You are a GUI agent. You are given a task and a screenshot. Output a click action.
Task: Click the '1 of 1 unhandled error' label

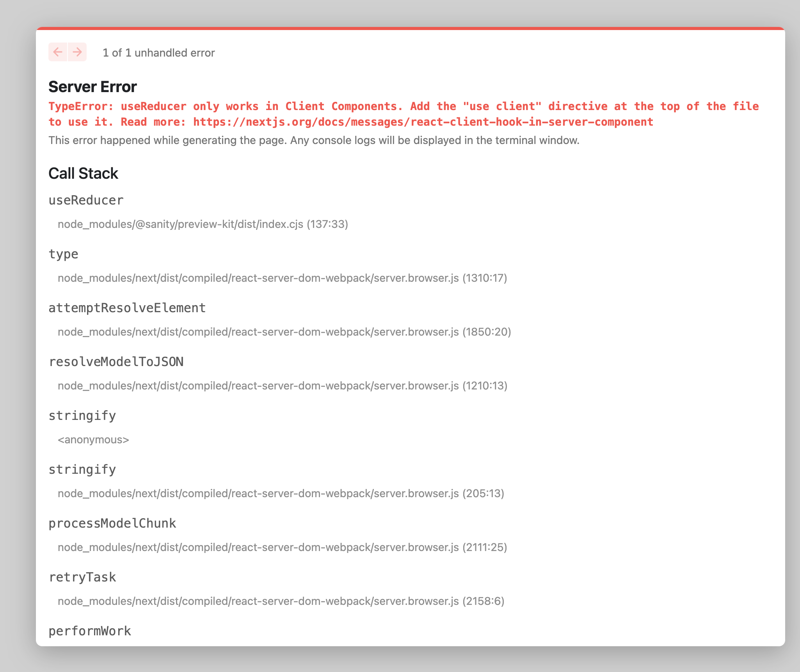click(158, 53)
